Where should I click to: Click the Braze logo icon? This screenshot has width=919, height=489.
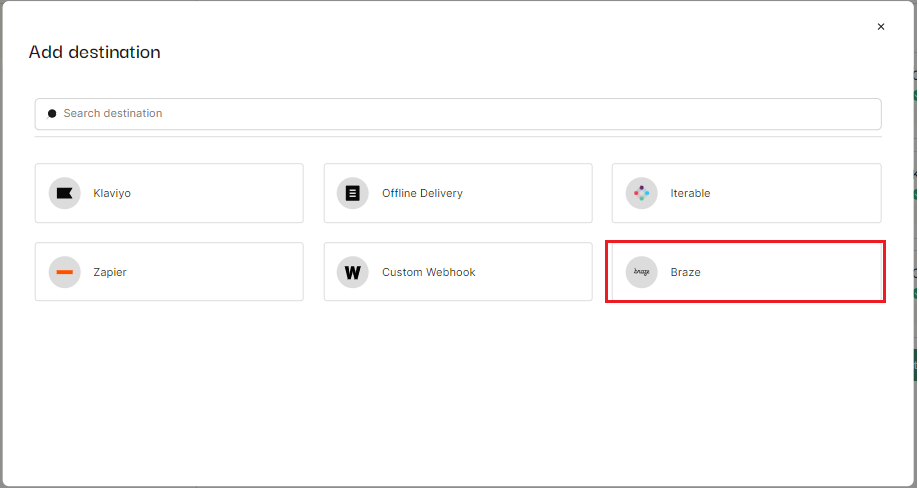coord(642,272)
